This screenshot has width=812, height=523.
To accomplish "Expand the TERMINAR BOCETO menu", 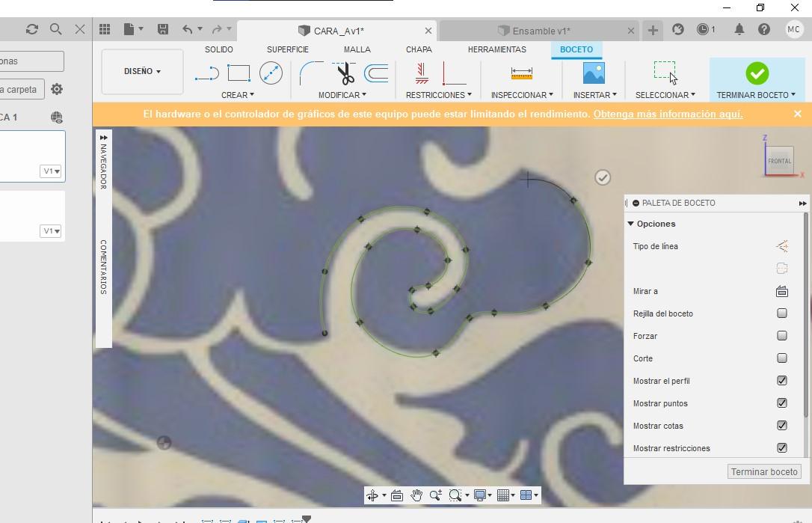I will point(756,95).
